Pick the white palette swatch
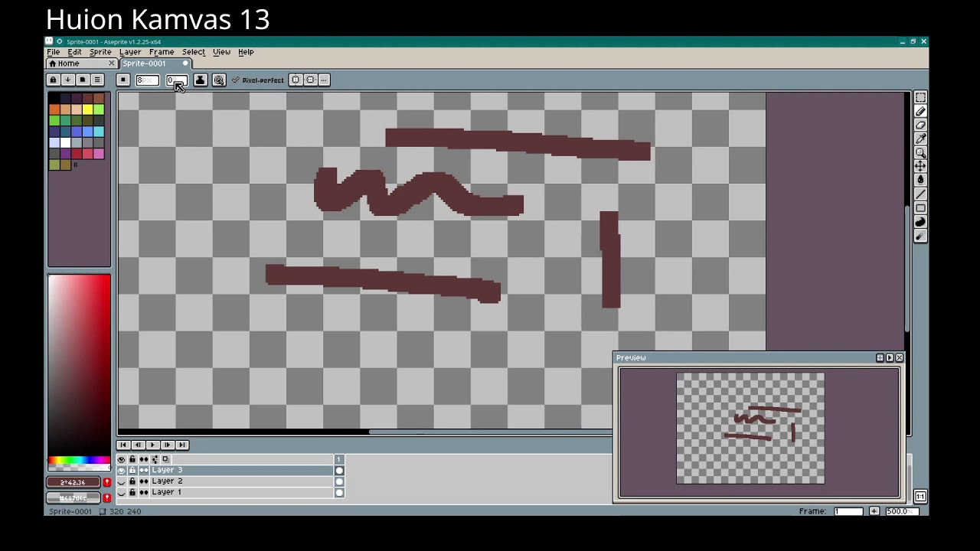Image resolution: width=980 pixels, height=551 pixels. tap(65, 142)
